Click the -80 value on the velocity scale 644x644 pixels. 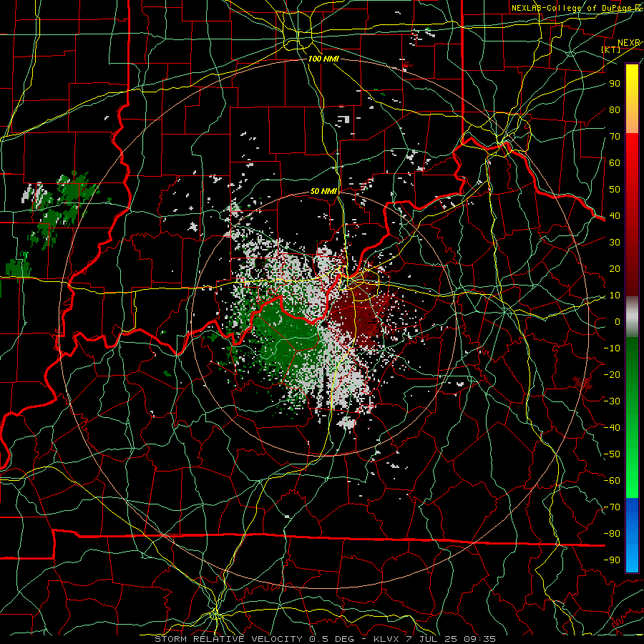pyautogui.click(x=612, y=534)
